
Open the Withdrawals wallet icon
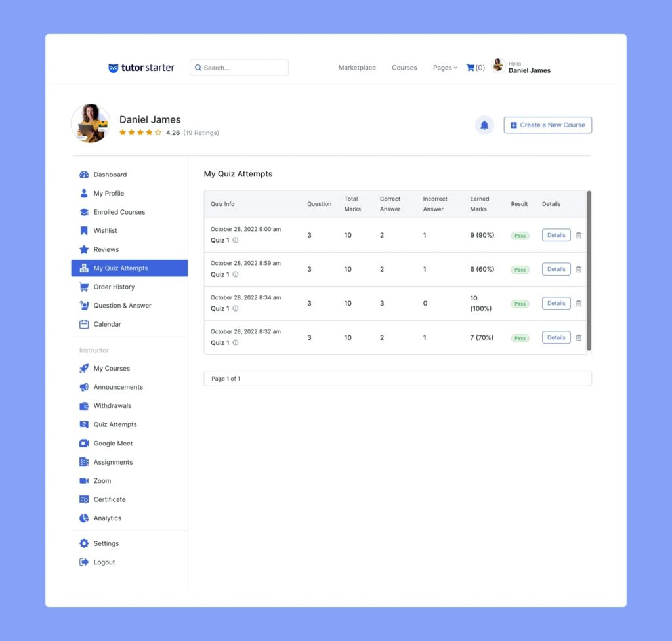83,405
